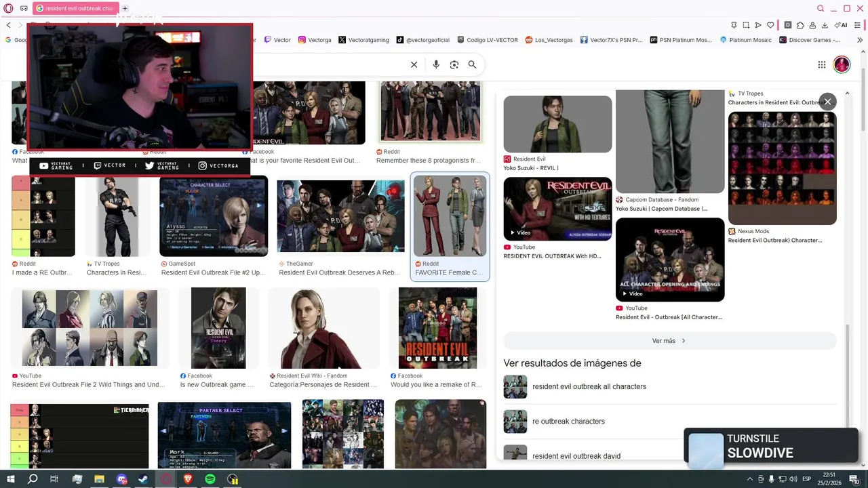Open the Opera AI assistant button

coord(842,25)
